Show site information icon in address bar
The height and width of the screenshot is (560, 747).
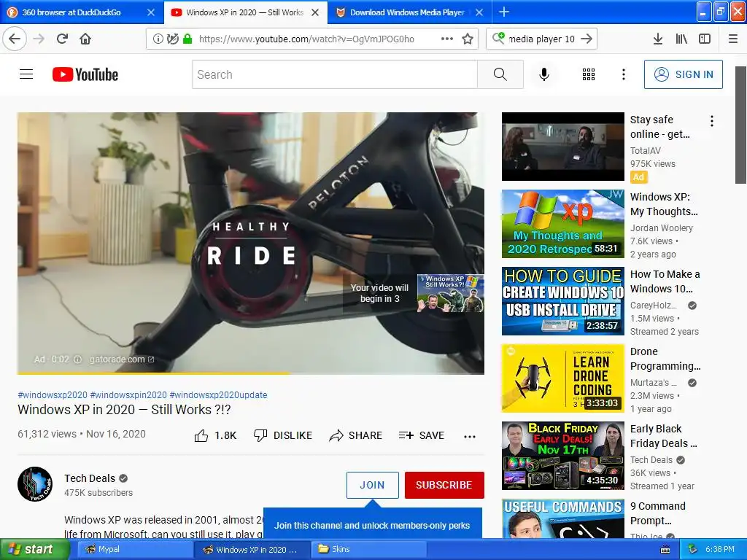(158, 39)
